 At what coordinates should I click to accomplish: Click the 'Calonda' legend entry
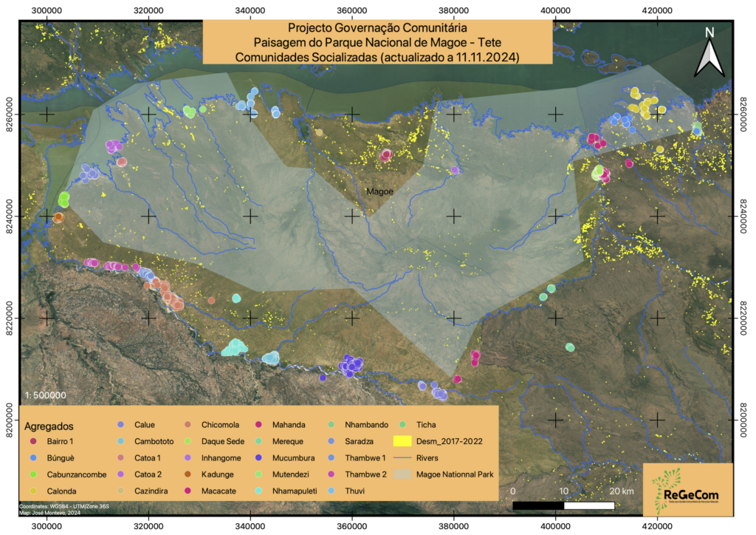(x=53, y=491)
